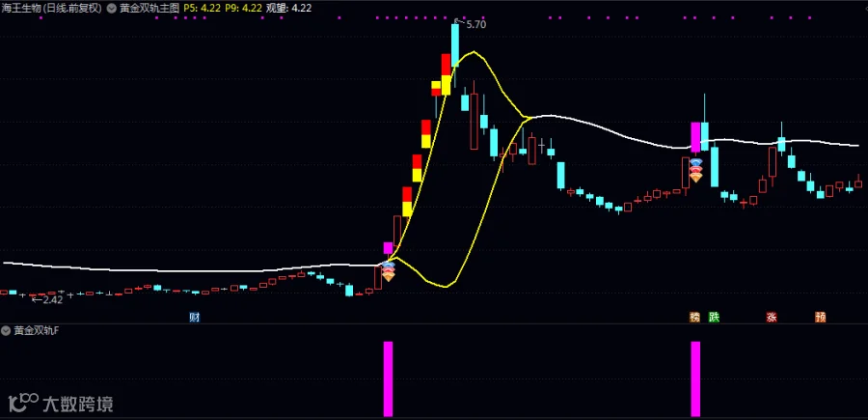Viewport: 868px width, 420px height.
Task: Click the 观望: 4.22 value label
Action: coord(288,9)
